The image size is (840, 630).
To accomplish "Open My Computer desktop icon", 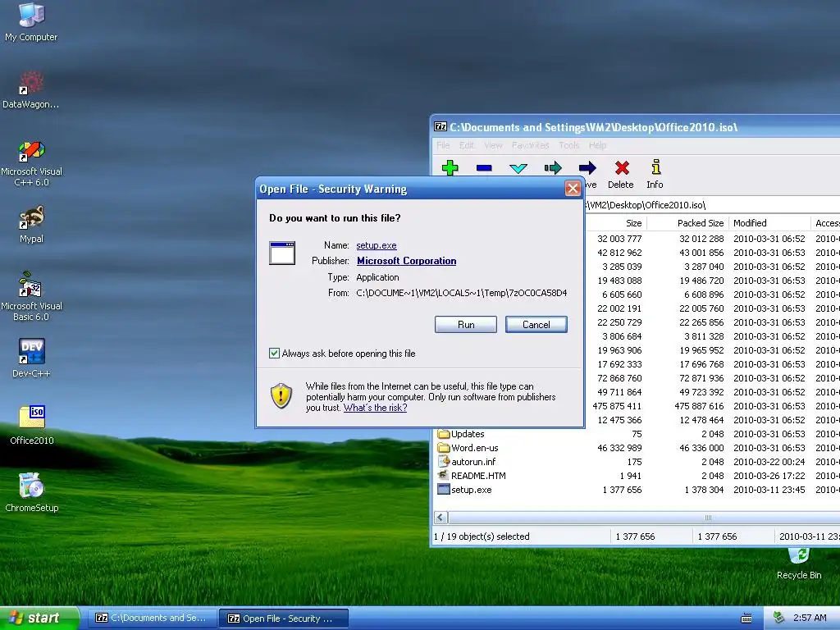I will [31, 21].
